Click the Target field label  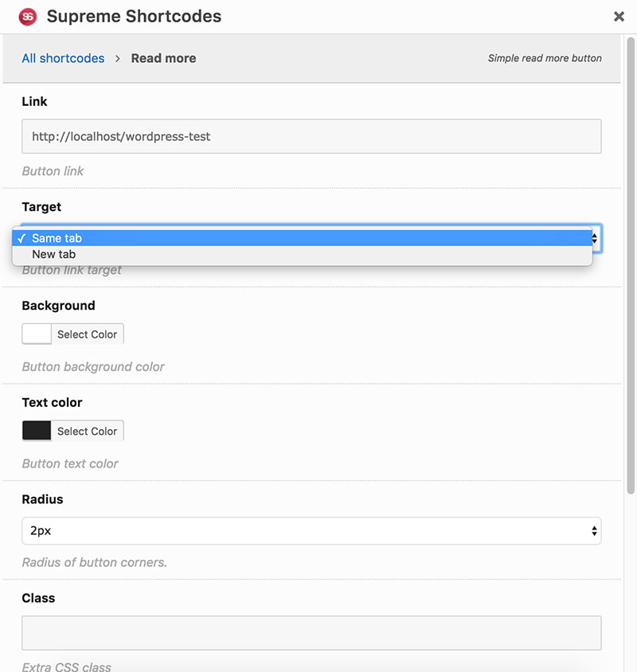[41, 207]
